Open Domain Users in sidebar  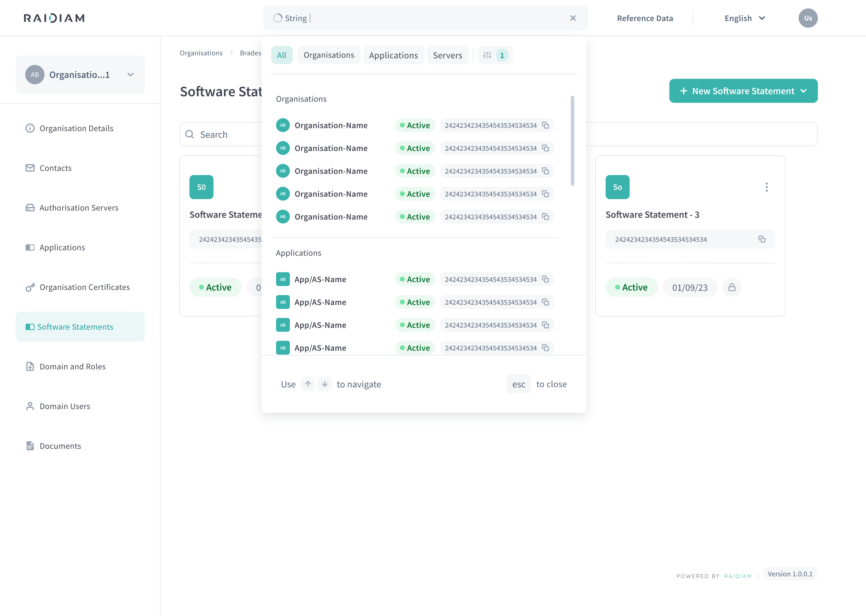80,406
